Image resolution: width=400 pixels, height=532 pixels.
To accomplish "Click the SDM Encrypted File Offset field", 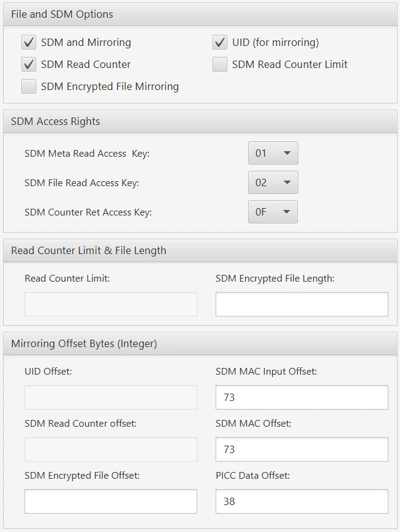I will pos(110,501).
